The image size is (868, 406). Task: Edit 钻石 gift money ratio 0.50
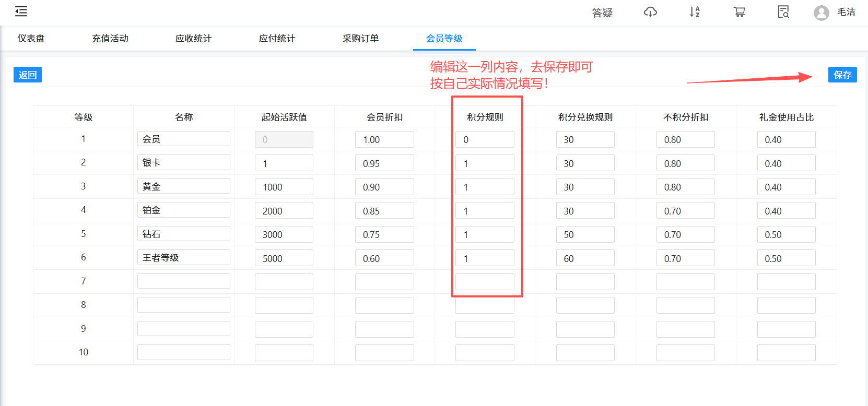click(x=787, y=234)
